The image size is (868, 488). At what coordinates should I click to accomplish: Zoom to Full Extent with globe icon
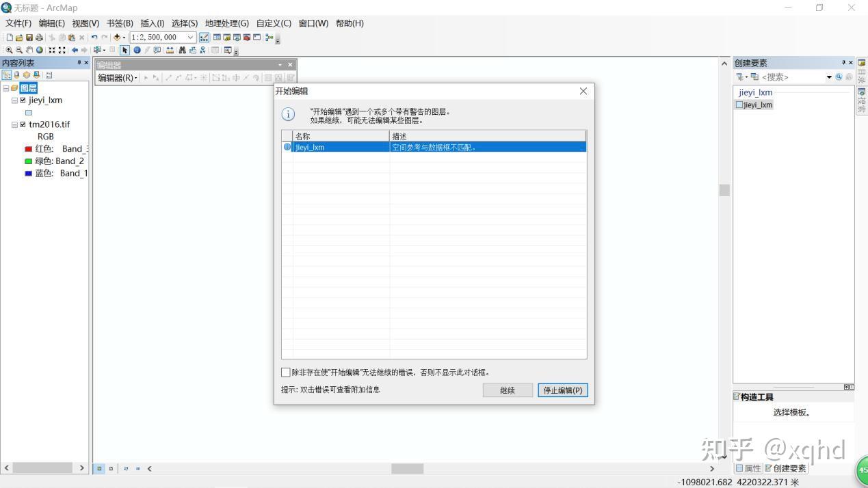(x=40, y=50)
